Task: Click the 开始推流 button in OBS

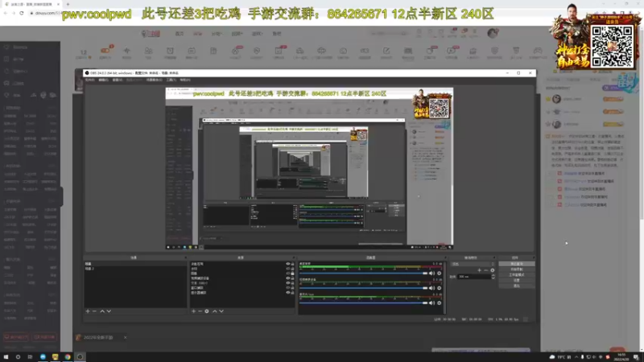Action: [517, 264]
